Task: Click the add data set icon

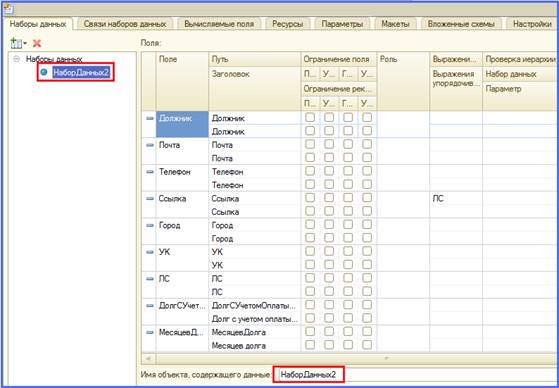Action: tap(15, 44)
